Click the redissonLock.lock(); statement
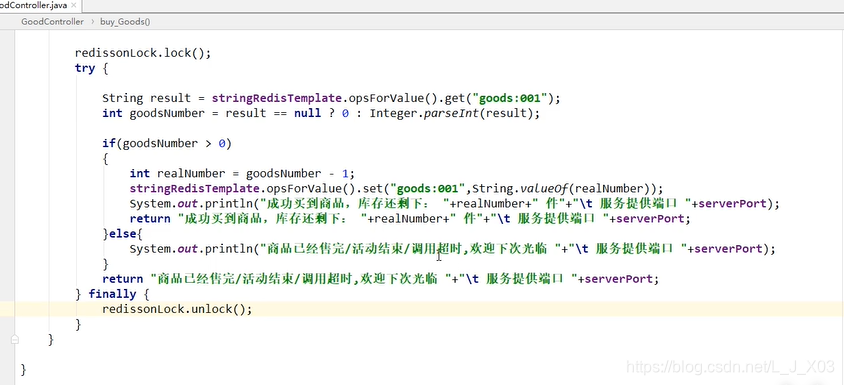This screenshot has width=844, height=385. coord(143,53)
